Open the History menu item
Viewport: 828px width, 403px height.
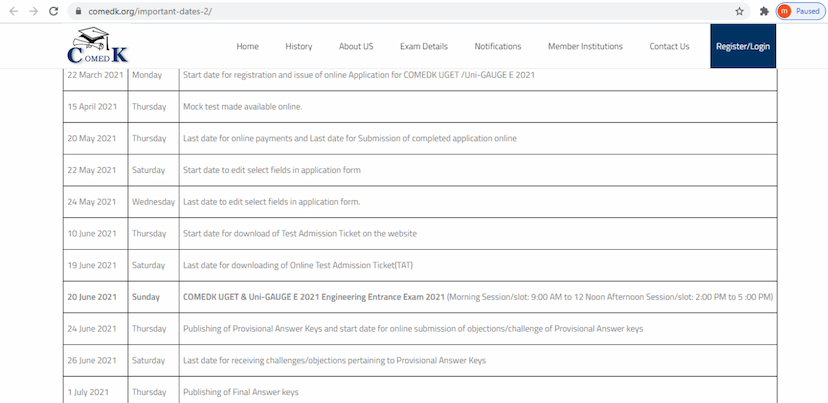(x=298, y=46)
